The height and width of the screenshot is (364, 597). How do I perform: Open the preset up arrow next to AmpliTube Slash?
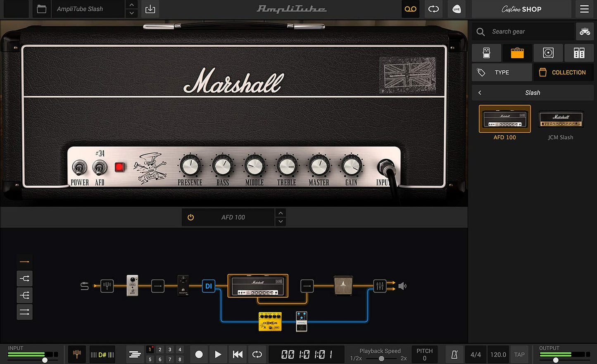coord(131,5)
